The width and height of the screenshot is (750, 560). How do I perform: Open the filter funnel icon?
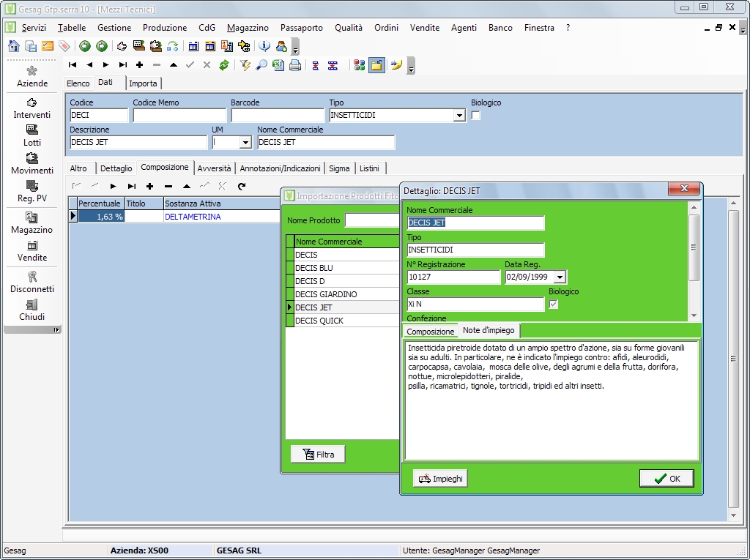coord(245,65)
